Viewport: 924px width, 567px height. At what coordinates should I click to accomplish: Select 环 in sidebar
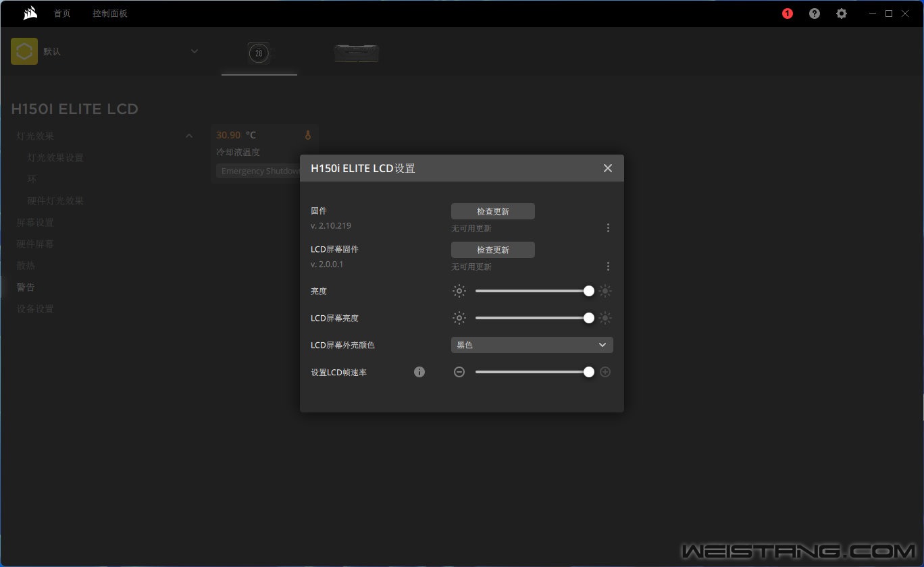[32, 179]
